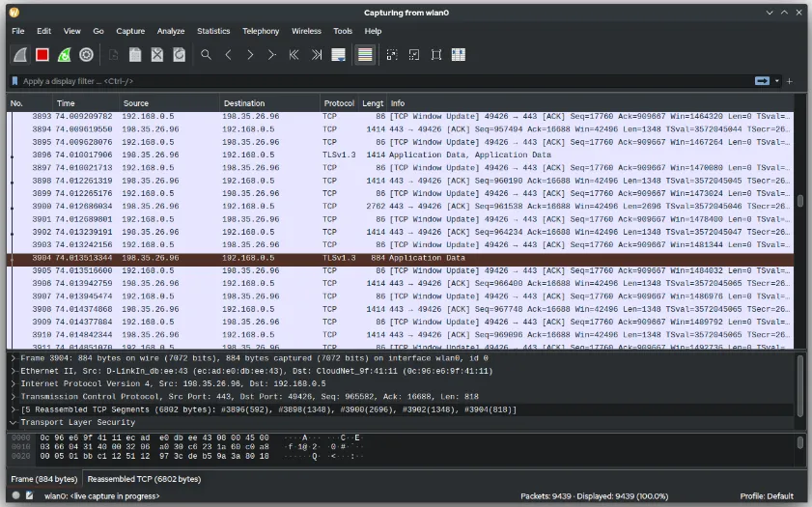
Task: Open display filter history dropdown arrow
Action: coord(777,81)
